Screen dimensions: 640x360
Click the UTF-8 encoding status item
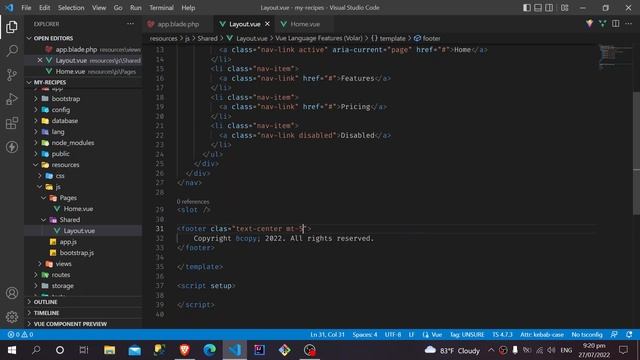(393, 334)
